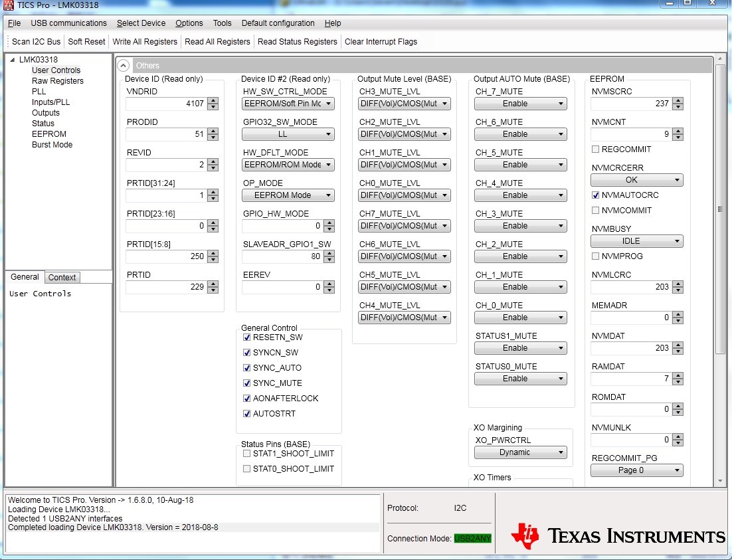Open the CH3_MUTE_LVL dropdown
Screen dimensions: 732x560
click(x=405, y=104)
